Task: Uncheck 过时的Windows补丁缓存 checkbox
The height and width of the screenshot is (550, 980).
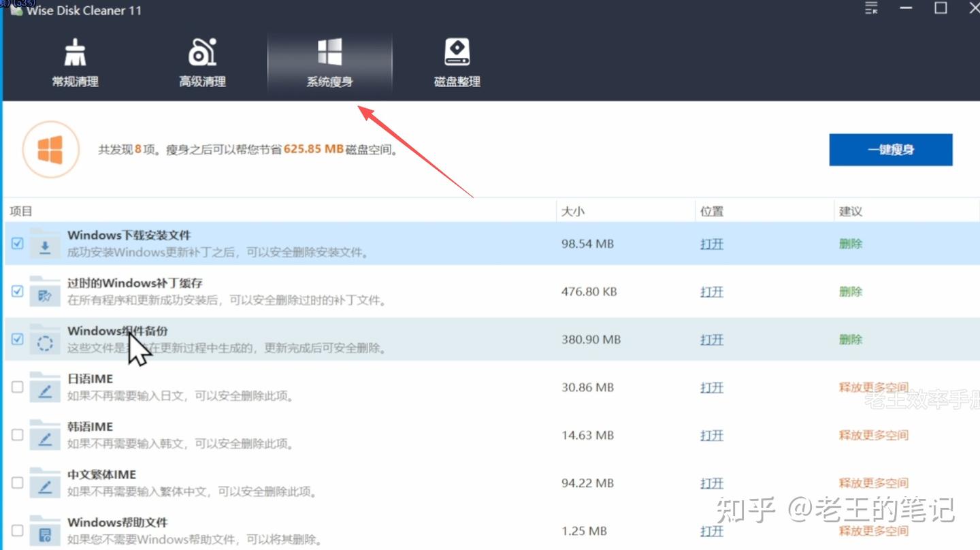Action: [x=18, y=291]
